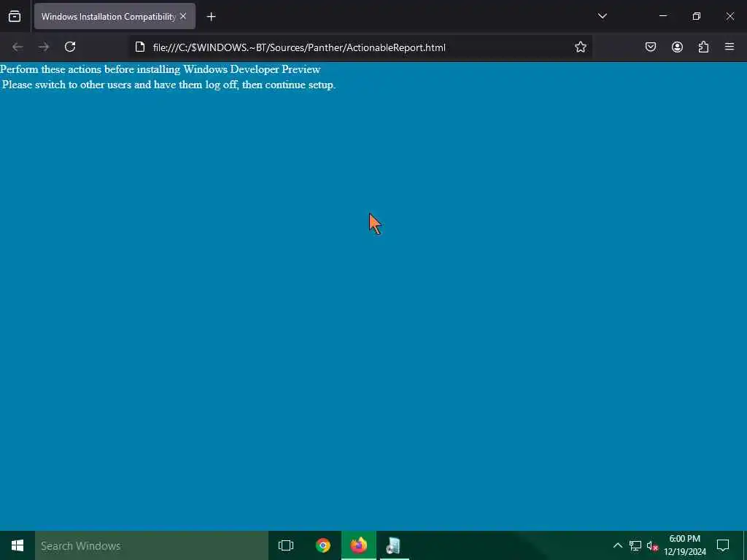Image resolution: width=747 pixels, height=560 pixels.
Task: Open the Action Center notifications icon
Action: [x=723, y=545]
